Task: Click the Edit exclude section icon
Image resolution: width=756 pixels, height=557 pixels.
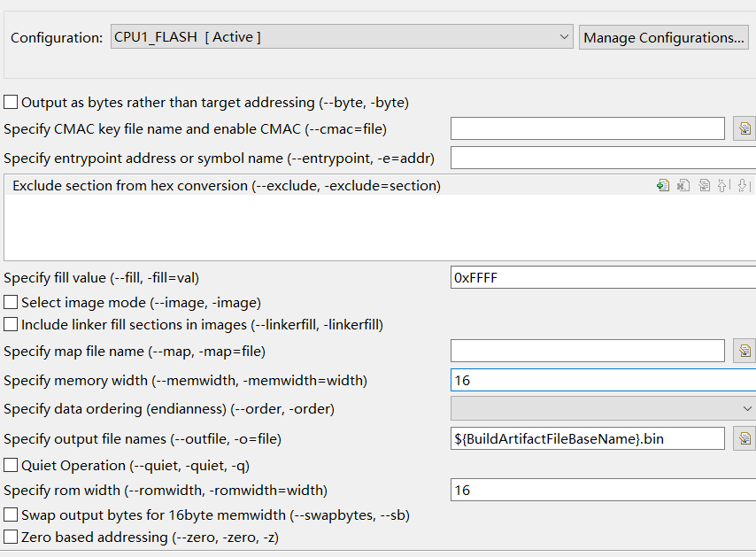Action: [x=705, y=186]
